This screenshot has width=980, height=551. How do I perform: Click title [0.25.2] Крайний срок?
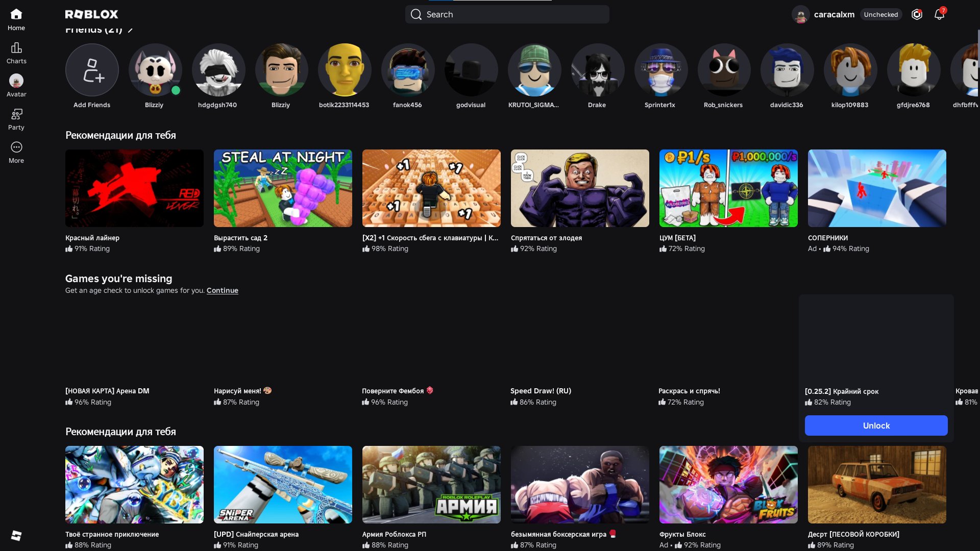point(842,391)
